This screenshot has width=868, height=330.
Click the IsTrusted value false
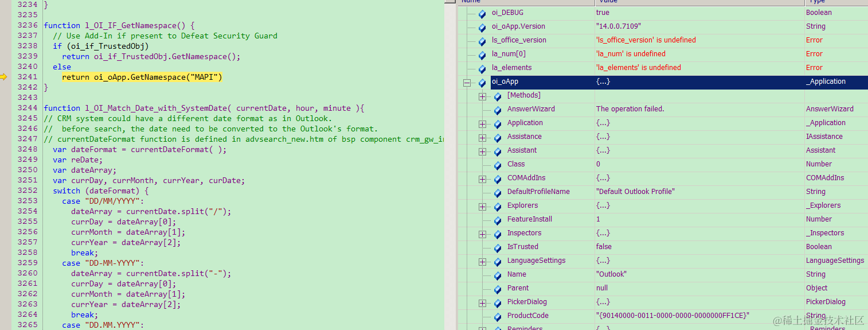[x=604, y=247]
